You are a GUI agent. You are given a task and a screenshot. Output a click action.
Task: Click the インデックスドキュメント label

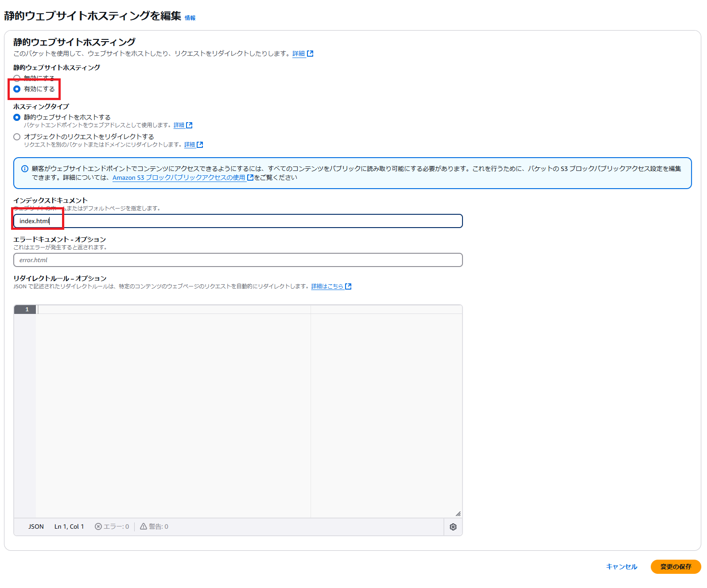(x=50, y=201)
